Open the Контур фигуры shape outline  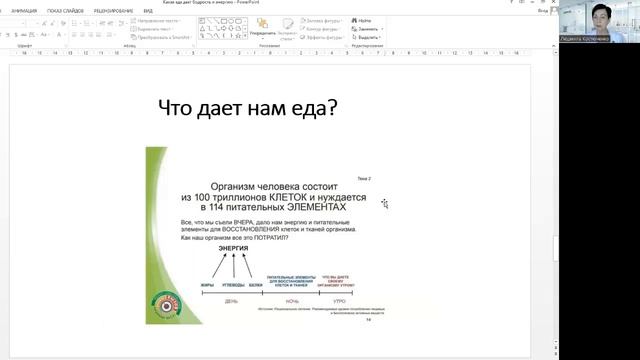pyautogui.click(x=320, y=29)
